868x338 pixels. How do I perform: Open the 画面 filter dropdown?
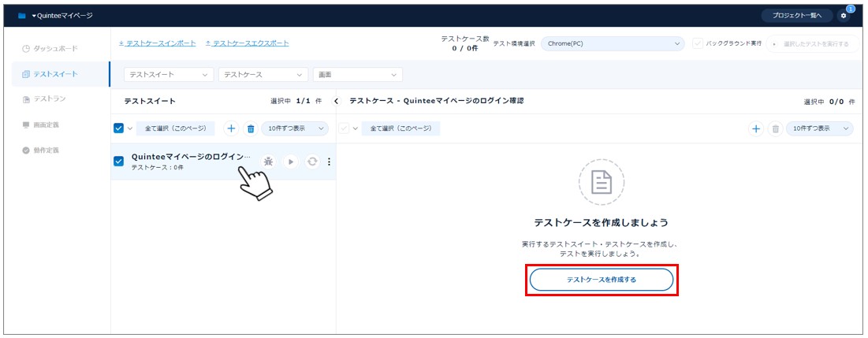357,75
